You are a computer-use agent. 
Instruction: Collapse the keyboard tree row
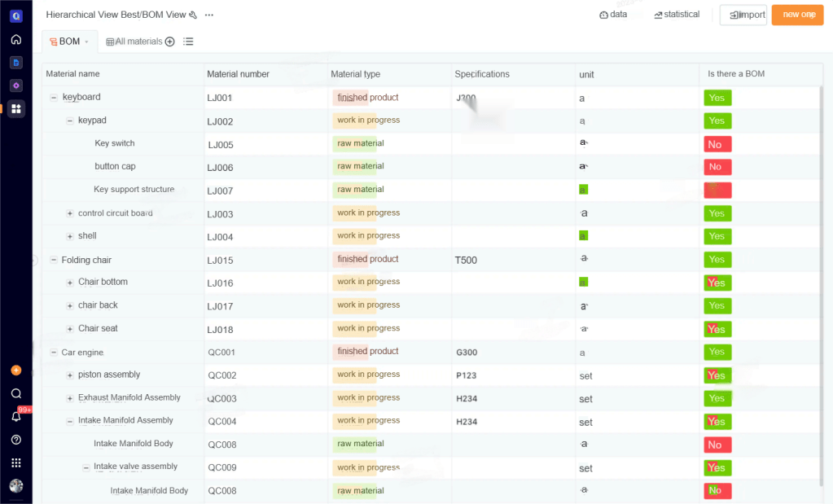(x=54, y=98)
